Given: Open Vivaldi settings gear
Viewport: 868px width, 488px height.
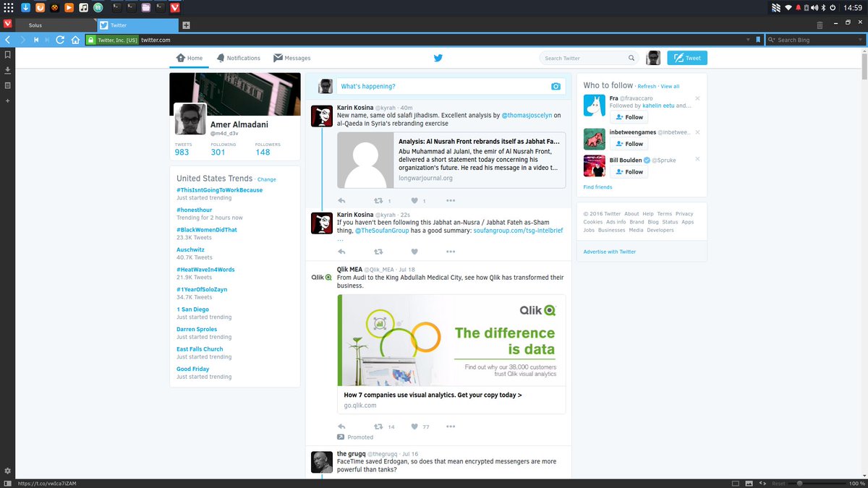Looking at the screenshot, I should (7, 471).
